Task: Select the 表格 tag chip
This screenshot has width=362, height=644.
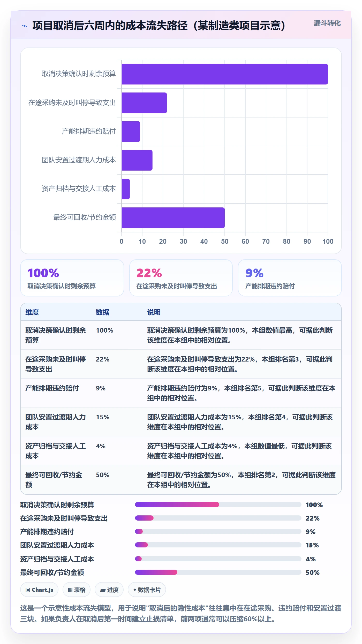Action: [x=77, y=590]
